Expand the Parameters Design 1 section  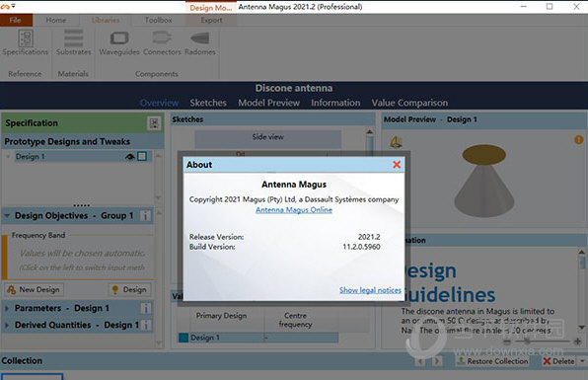(x=7, y=308)
